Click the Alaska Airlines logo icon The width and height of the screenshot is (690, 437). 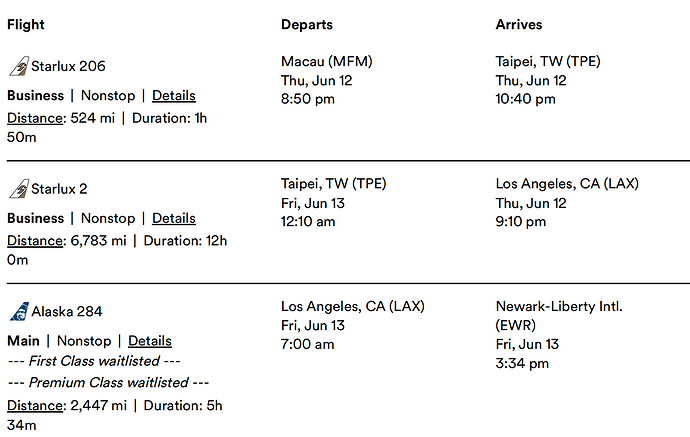tap(18, 312)
